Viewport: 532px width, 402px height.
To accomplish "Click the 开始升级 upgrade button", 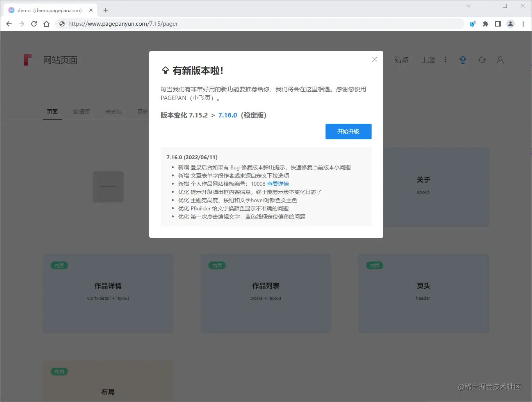I will 348,132.
